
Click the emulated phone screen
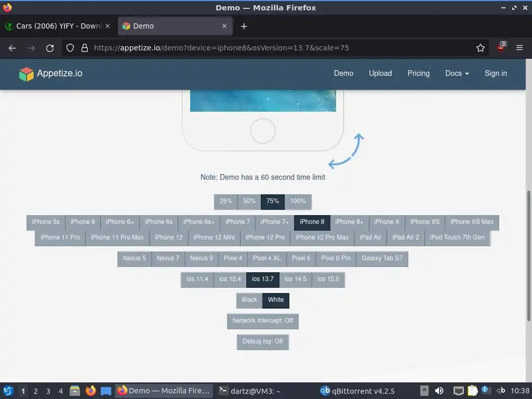point(263,101)
